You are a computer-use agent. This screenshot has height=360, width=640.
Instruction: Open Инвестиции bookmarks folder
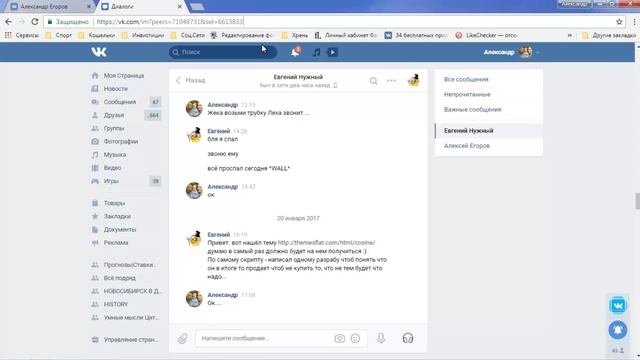143,36
